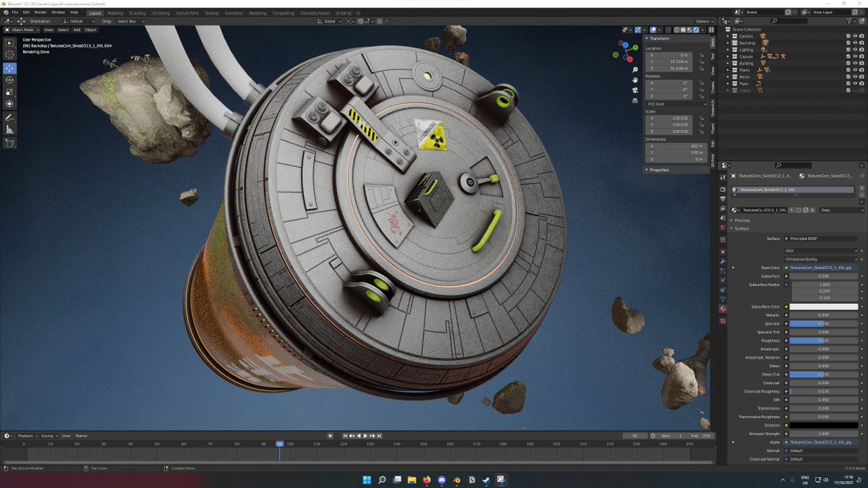The height and width of the screenshot is (488, 868).
Task: Open the Object Data properties tab icon
Action: (x=722, y=299)
